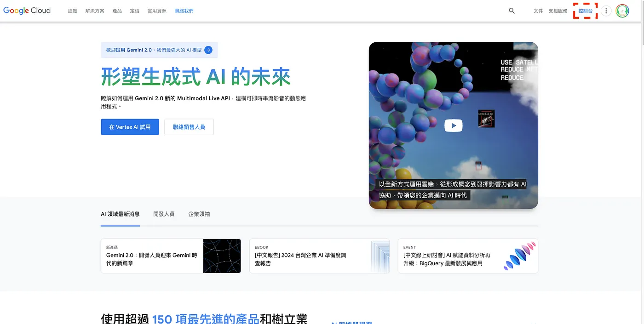644x324 pixels.
Task: Click the video subtitle caption text
Action: [x=452, y=189]
